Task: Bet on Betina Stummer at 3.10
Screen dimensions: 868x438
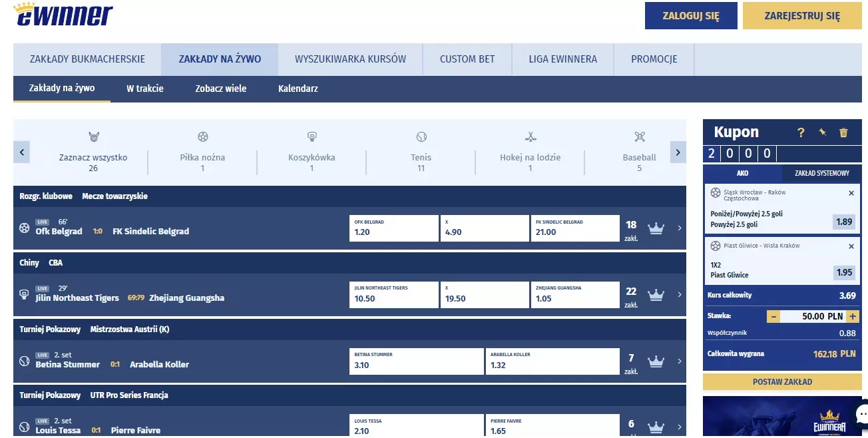Action: click(x=416, y=361)
